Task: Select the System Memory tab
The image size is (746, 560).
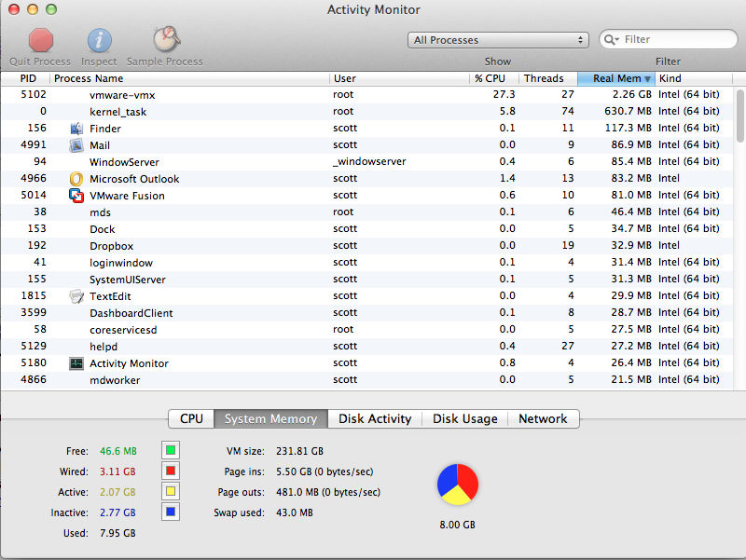Action: coord(270,418)
